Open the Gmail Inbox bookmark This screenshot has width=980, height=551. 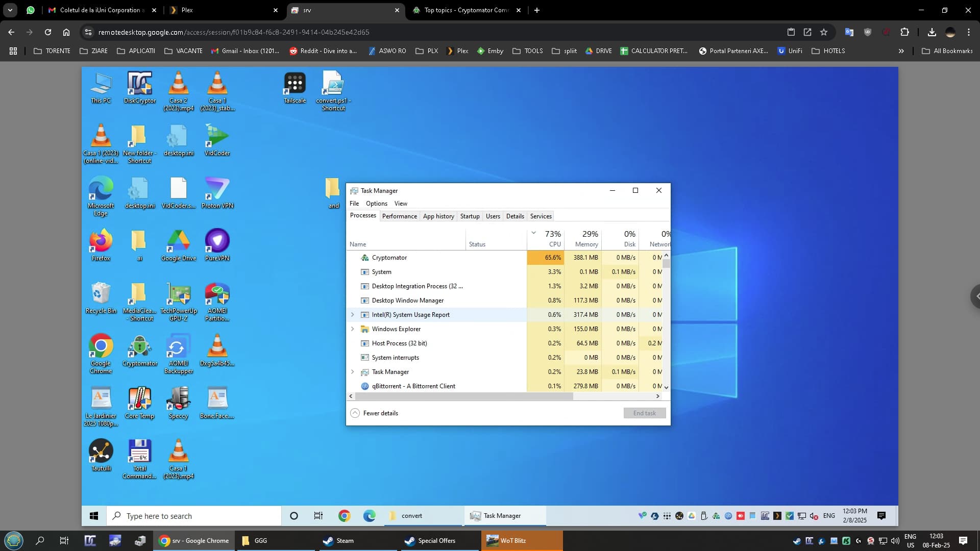click(245, 51)
